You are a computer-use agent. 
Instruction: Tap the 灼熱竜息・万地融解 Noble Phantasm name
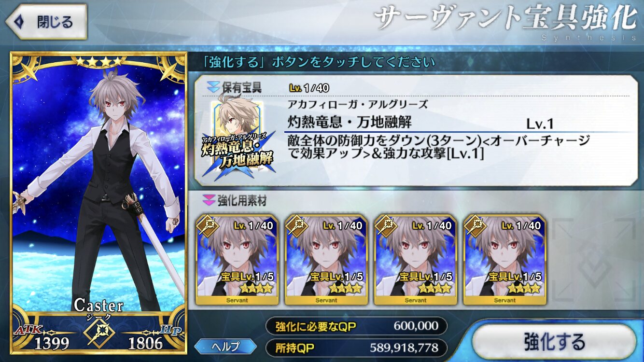(350, 122)
